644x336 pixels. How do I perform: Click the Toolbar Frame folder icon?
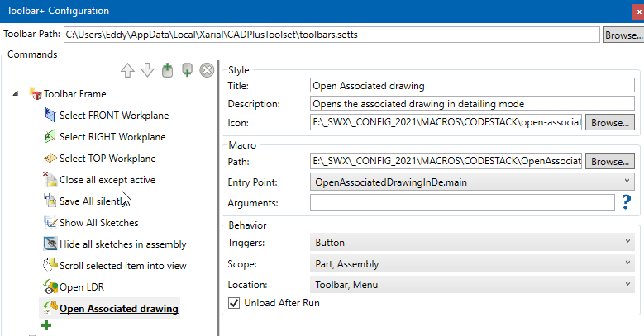pos(36,94)
